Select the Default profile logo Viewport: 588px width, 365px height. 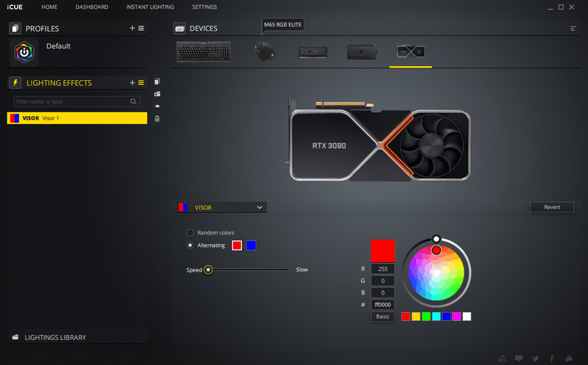(24, 52)
